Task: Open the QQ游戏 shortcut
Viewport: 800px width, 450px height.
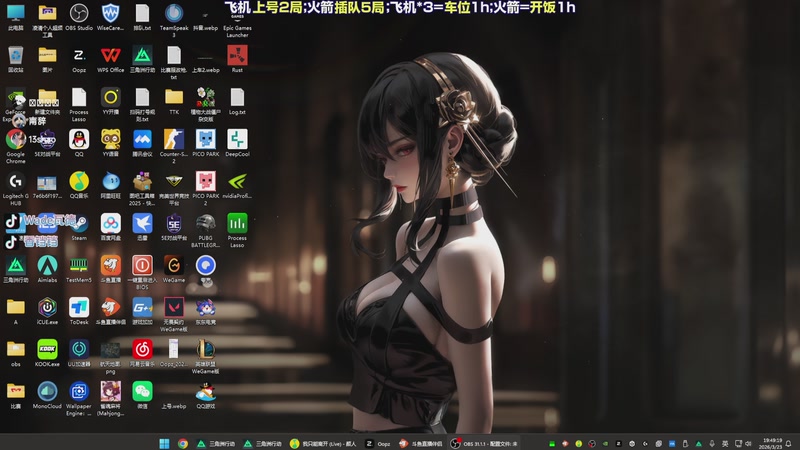Action: [x=206, y=395]
